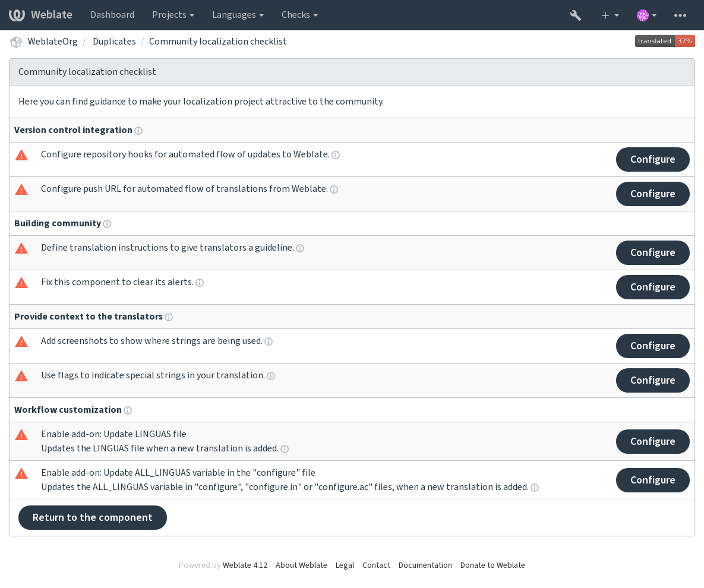Viewport: 704px width, 588px height.
Task: Show info for Building community heading
Action: (x=107, y=224)
